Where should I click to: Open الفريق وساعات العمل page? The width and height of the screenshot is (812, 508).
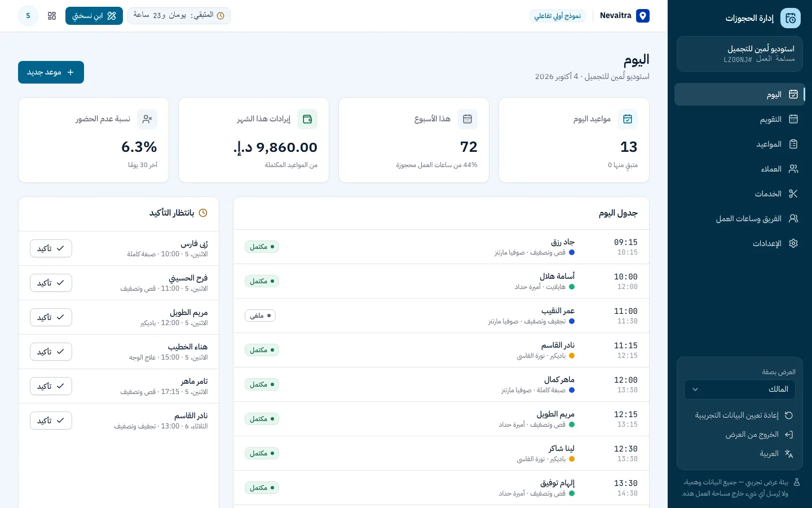point(739,218)
